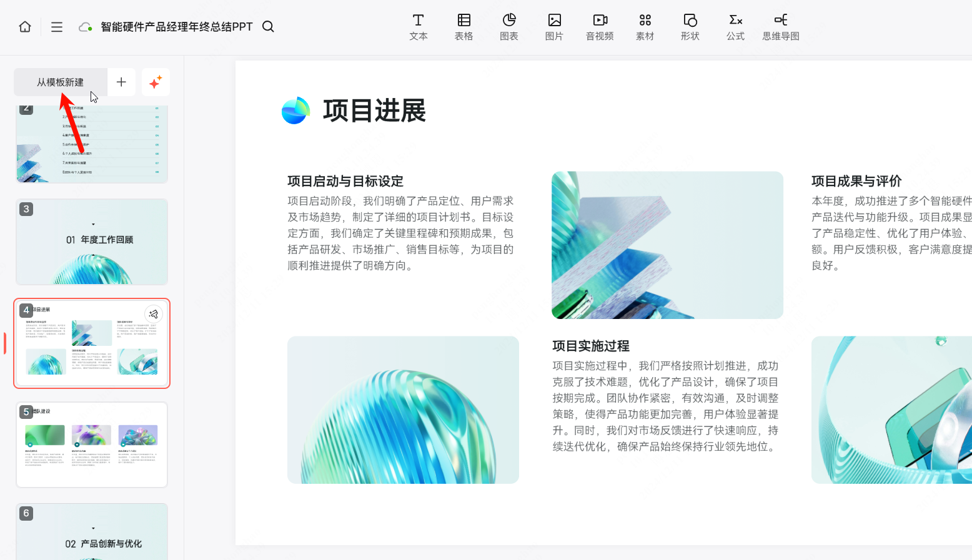This screenshot has width=972, height=560.
Task: Go to the home page icon
Action: (x=25, y=27)
